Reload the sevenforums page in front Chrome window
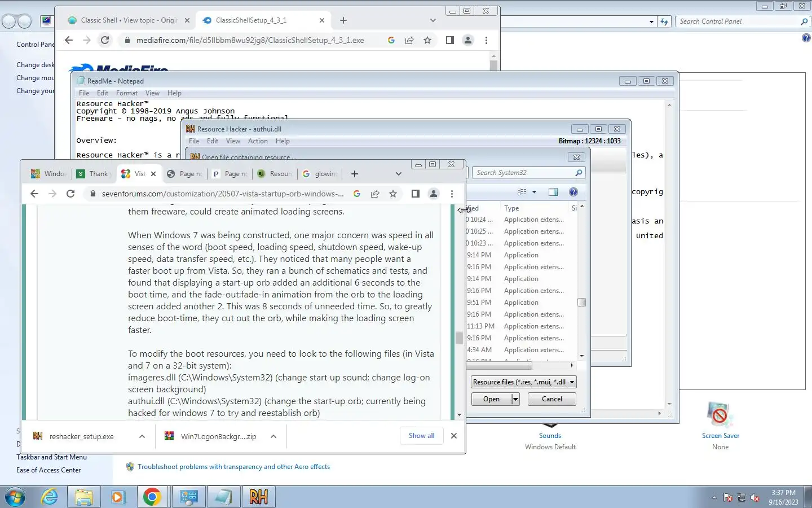812x508 pixels. pyautogui.click(x=70, y=194)
